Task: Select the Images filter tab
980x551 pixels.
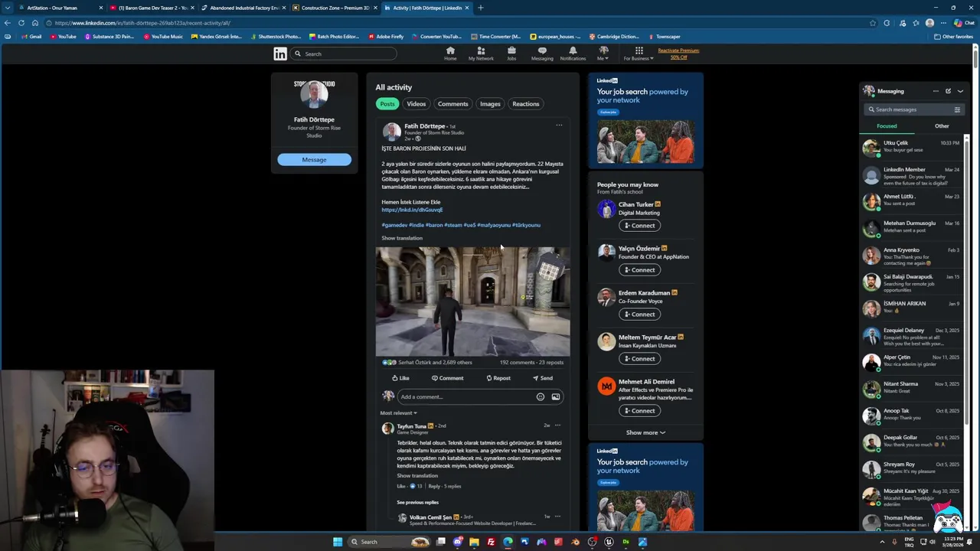Action: click(490, 104)
